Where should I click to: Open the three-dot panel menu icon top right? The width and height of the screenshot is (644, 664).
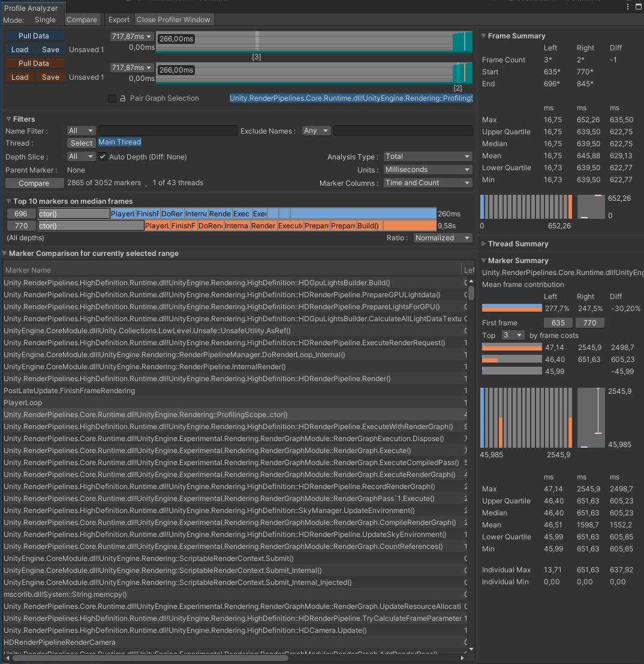click(x=627, y=6)
